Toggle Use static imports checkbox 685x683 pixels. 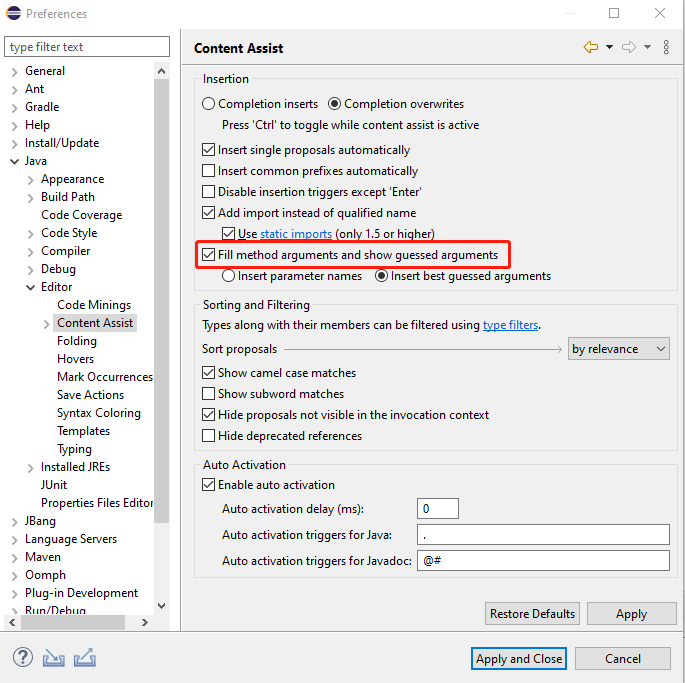228,233
